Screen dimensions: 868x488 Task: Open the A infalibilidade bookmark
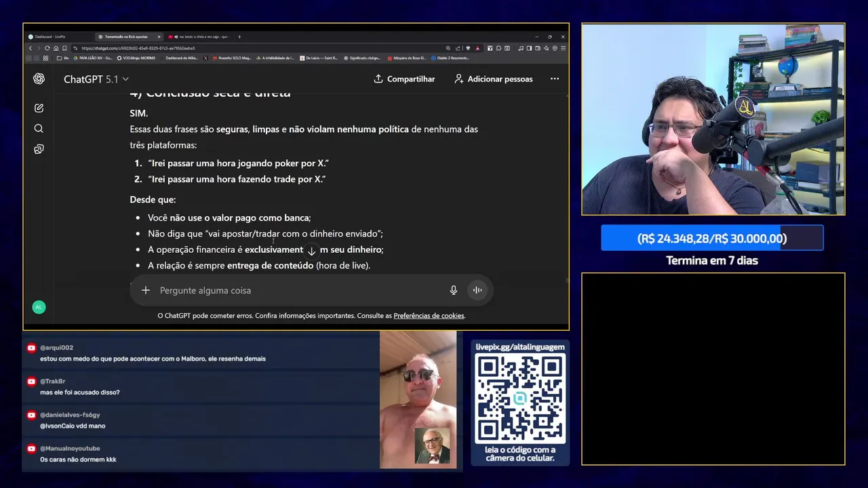[x=275, y=58]
